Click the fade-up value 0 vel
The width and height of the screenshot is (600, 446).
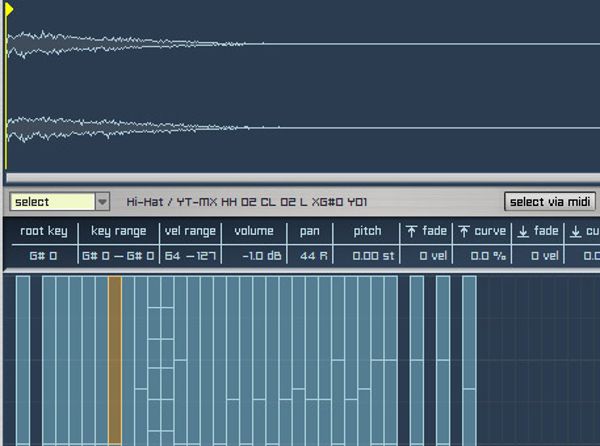tap(426, 256)
